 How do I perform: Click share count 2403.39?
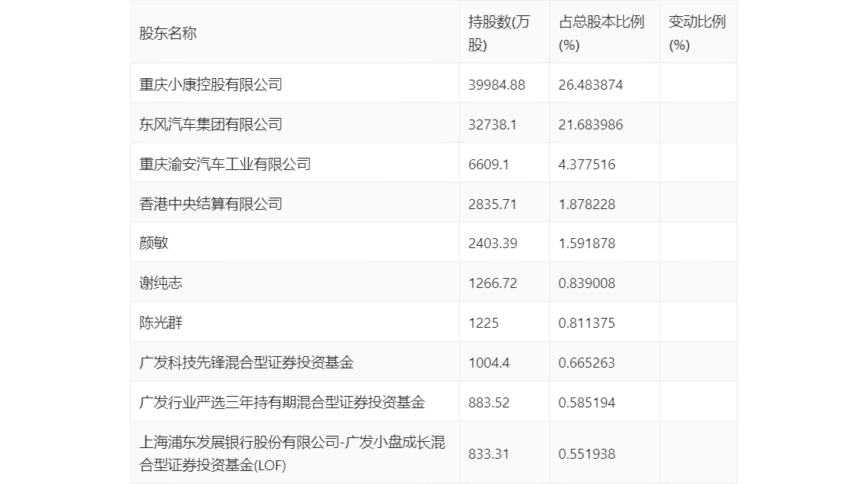point(493,243)
